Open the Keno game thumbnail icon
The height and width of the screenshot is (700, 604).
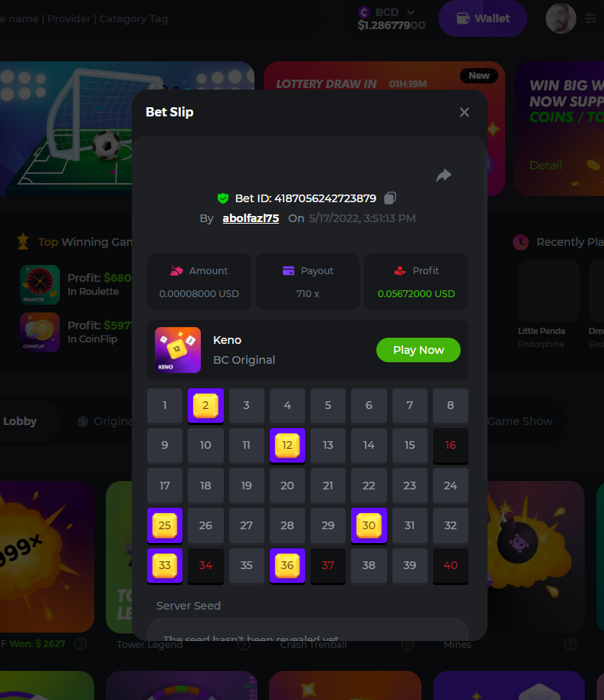pos(178,350)
